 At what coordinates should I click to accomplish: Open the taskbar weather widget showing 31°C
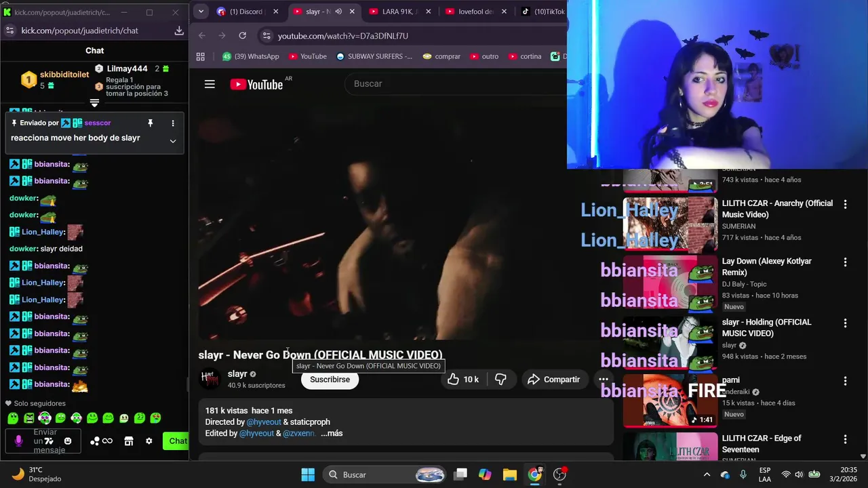[37, 474]
